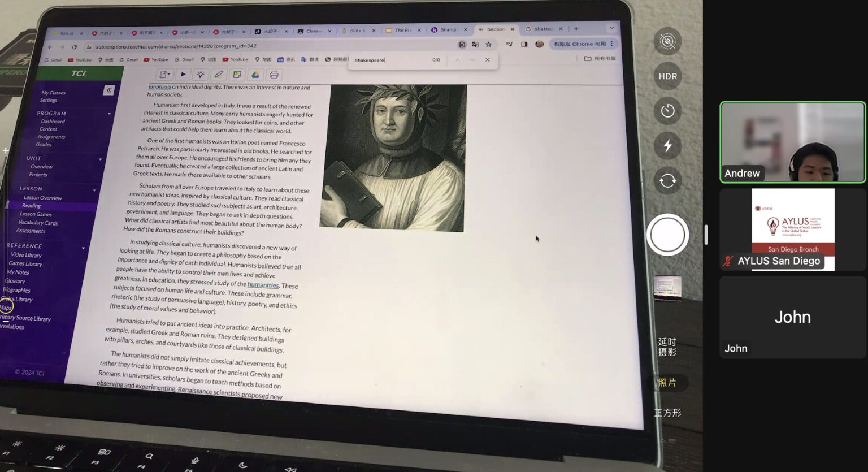Open Lesson Games in sidebar
Screen dimensions: 868x472
(36, 214)
